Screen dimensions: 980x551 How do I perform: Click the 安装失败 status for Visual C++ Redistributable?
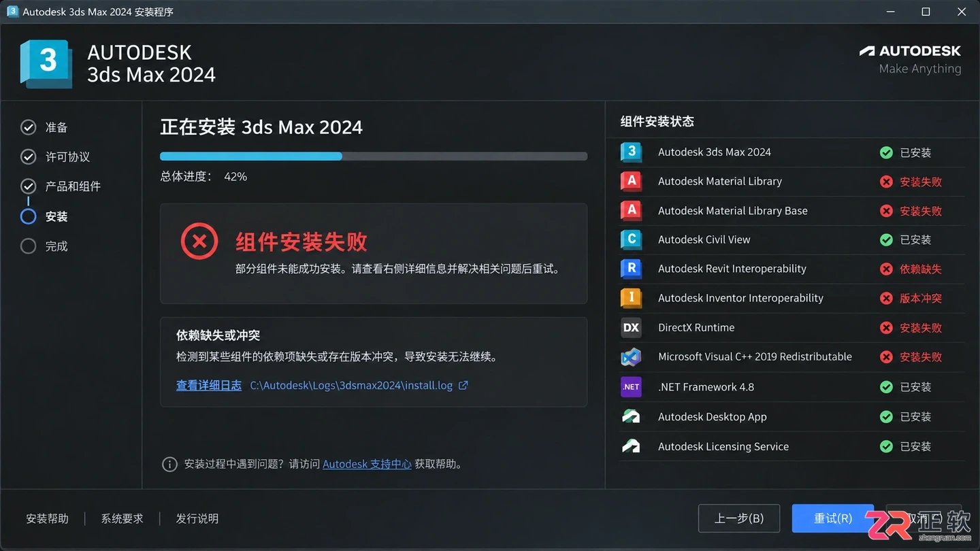pyautogui.click(x=921, y=356)
